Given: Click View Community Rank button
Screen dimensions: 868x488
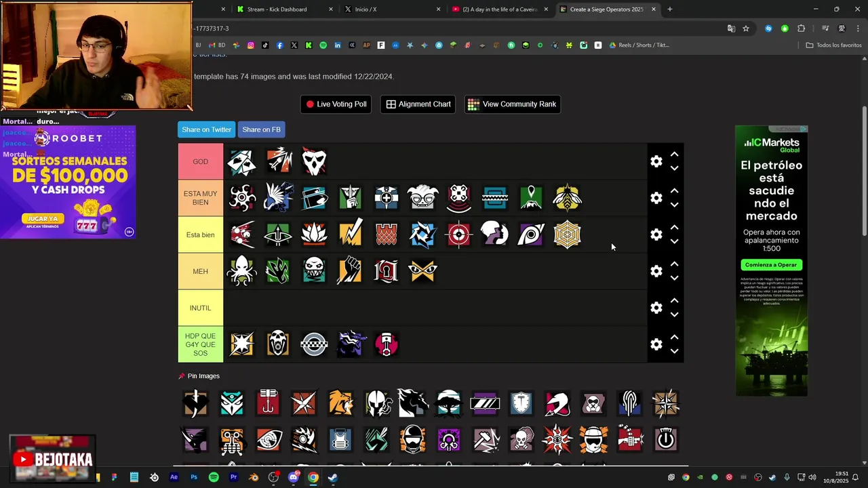Looking at the screenshot, I should [x=513, y=104].
